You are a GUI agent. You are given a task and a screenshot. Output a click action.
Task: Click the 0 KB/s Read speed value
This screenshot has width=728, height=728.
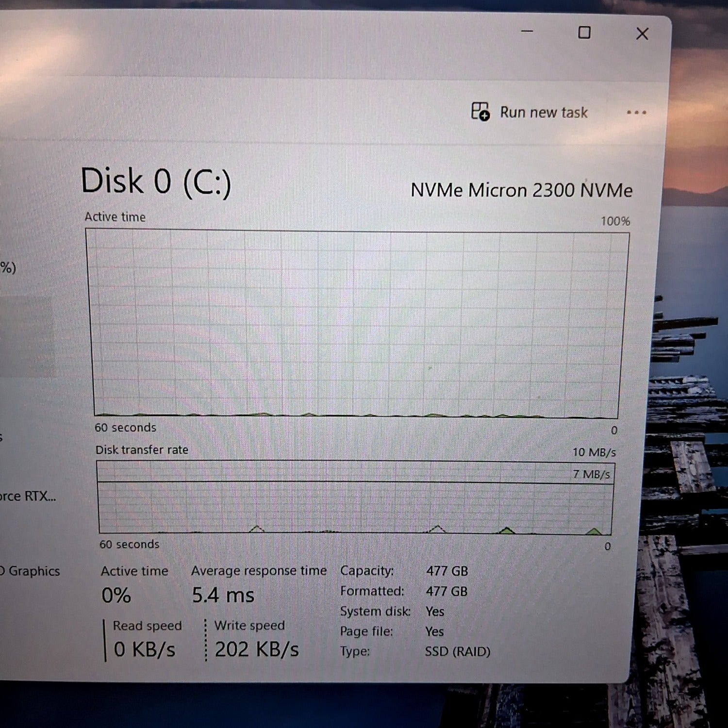point(144,649)
